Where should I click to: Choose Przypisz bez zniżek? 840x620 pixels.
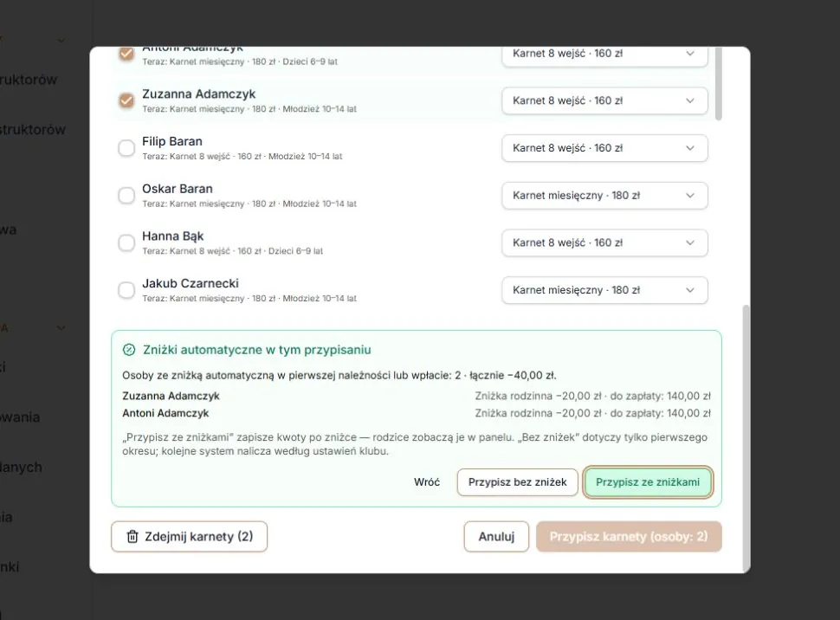(518, 481)
